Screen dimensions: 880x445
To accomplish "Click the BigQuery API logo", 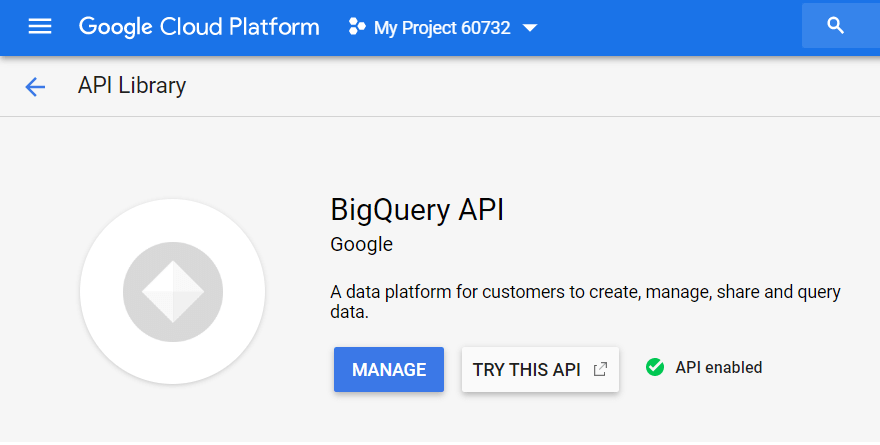I will point(173,292).
